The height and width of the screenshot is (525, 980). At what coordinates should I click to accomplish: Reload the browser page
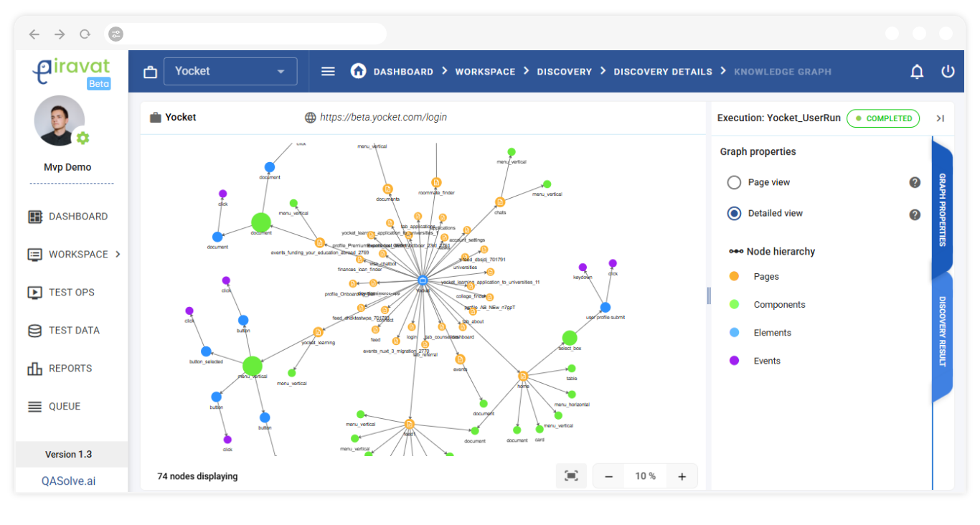coord(85,34)
